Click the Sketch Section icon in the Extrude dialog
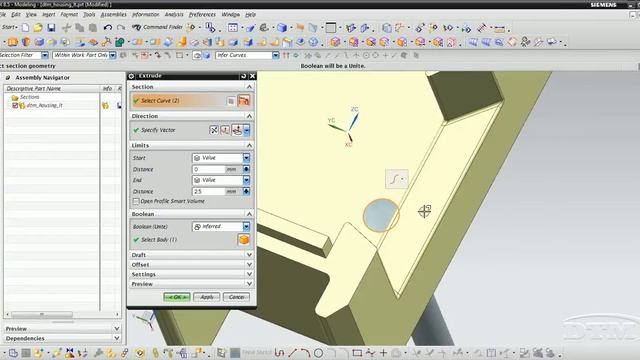Screen dimensions: 640x360 pos(231,101)
